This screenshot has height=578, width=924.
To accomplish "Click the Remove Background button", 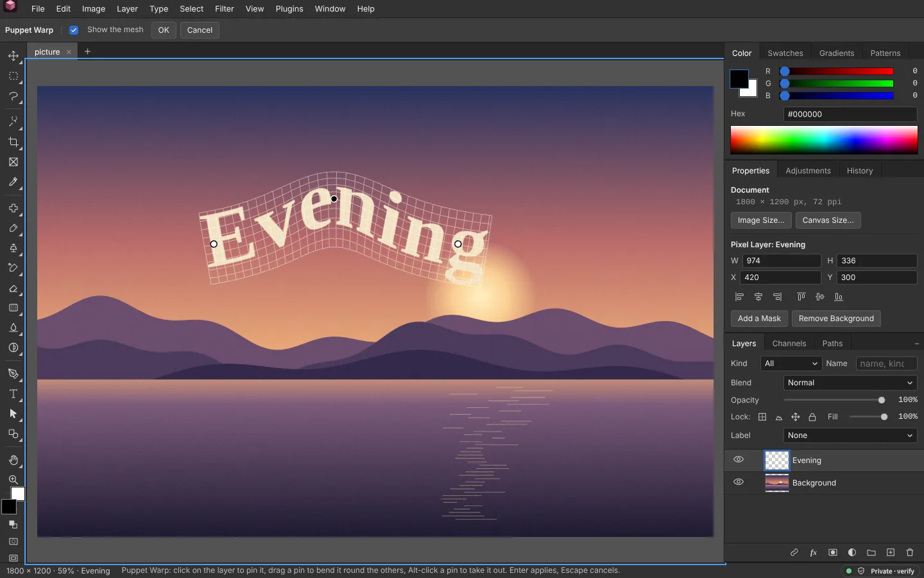I will pos(836,319).
